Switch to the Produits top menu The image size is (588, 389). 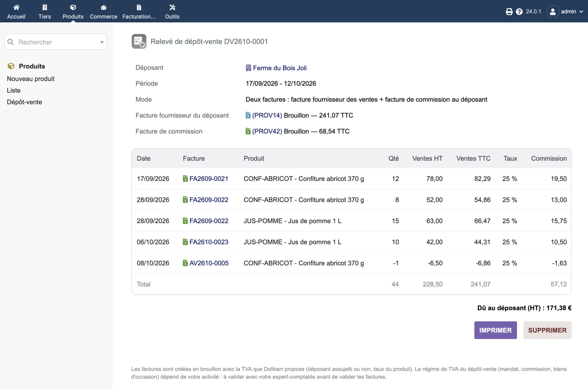[x=73, y=11]
